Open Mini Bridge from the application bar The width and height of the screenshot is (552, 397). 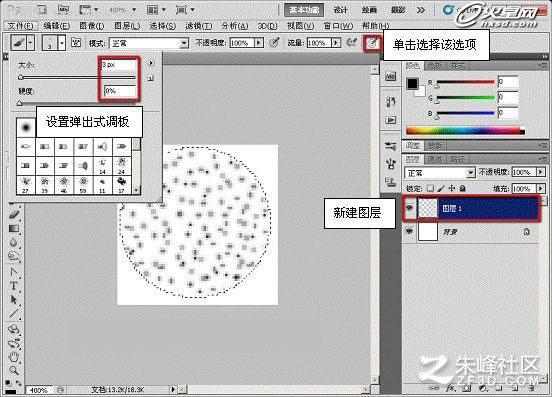pos(63,10)
